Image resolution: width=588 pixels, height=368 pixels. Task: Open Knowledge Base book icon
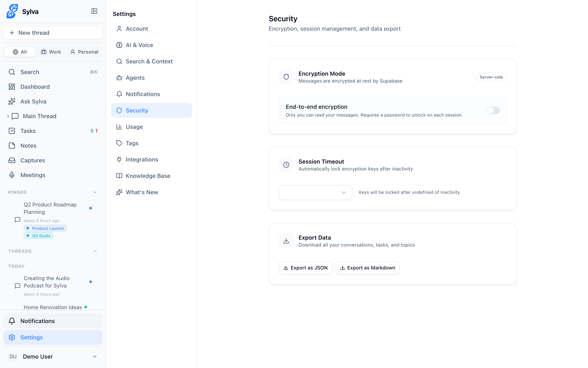(119, 176)
